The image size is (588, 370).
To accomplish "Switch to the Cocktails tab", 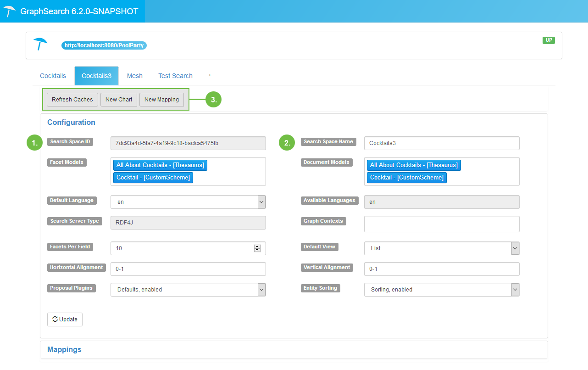I will pos(53,76).
